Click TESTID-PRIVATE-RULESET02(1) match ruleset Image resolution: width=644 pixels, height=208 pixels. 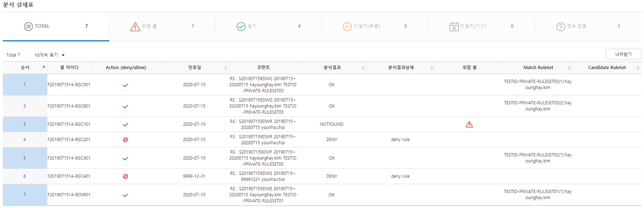[x=538, y=158]
